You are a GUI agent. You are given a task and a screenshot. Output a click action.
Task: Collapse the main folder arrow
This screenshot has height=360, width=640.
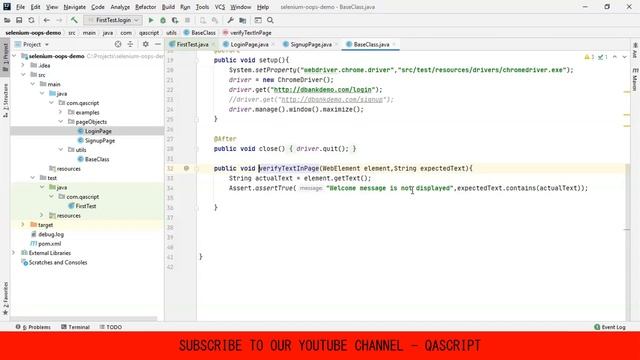pos(33,84)
